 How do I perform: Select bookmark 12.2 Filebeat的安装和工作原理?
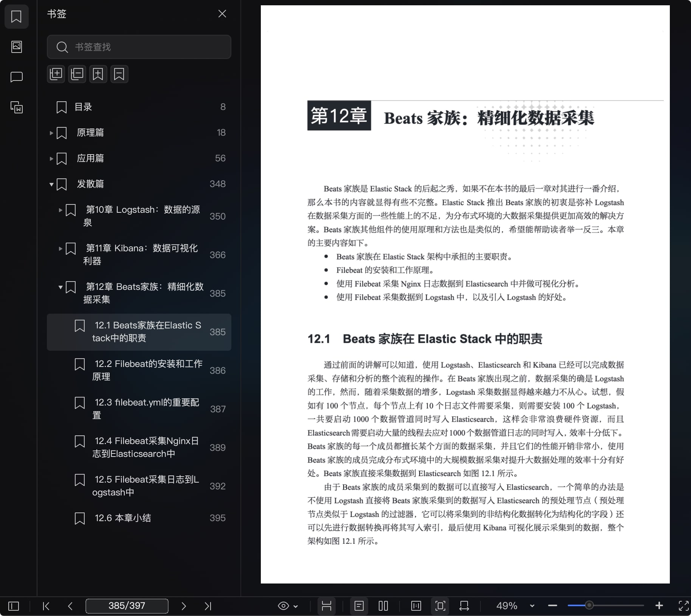tap(139, 370)
